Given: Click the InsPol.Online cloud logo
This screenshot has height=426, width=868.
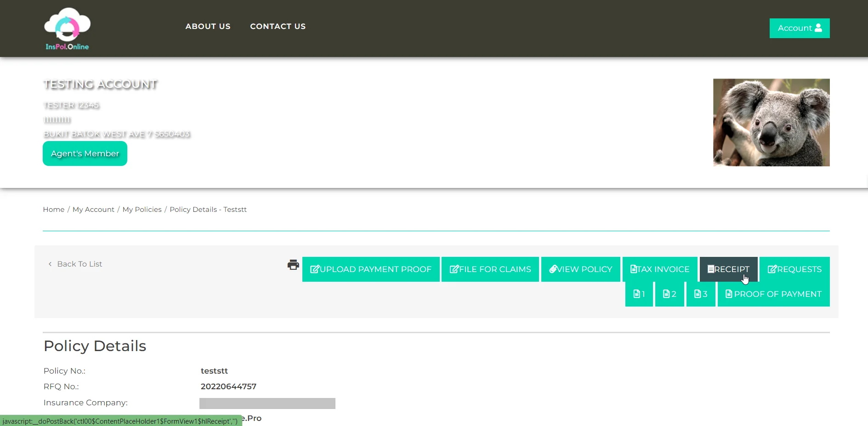Looking at the screenshot, I should click(67, 28).
